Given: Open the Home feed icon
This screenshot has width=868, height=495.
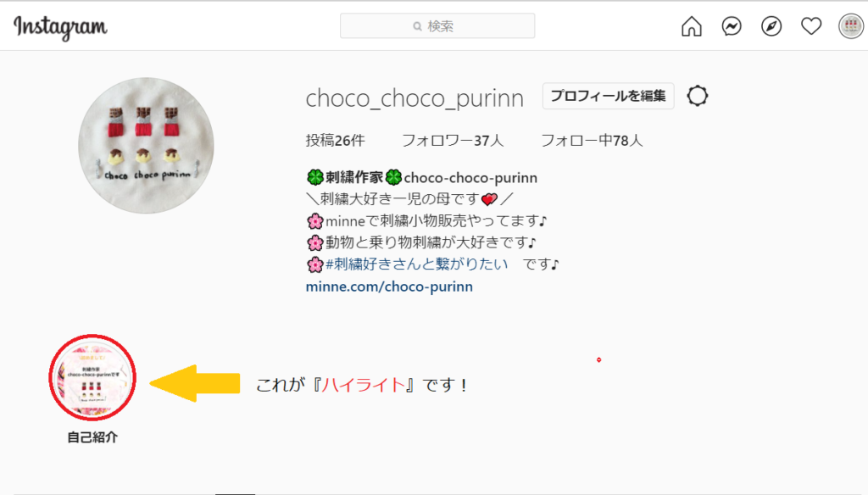Looking at the screenshot, I should [x=692, y=26].
